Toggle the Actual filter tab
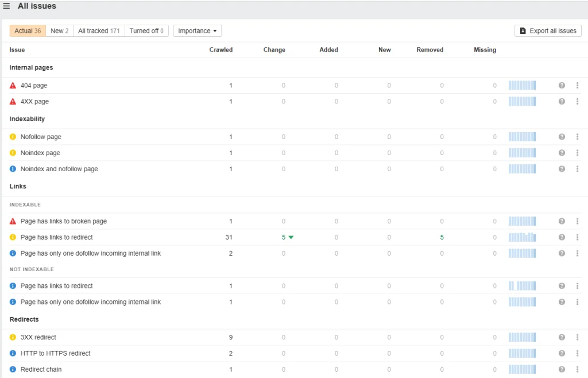 pyautogui.click(x=27, y=30)
